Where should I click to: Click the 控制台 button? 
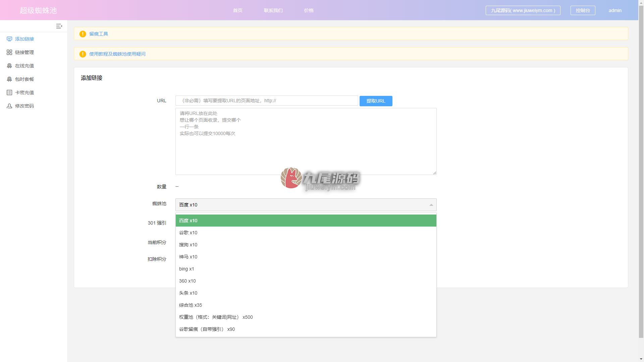point(583,10)
